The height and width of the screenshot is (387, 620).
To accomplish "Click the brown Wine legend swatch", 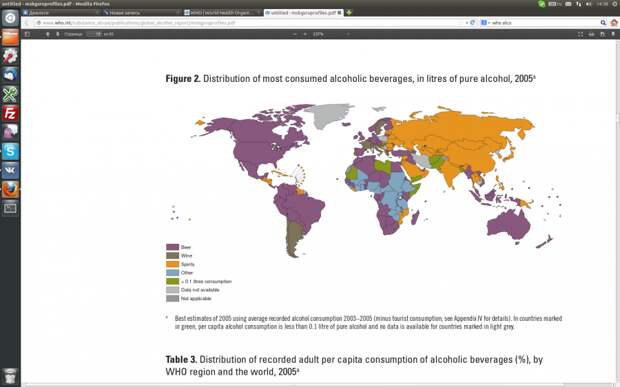I will click(x=172, y=256).
